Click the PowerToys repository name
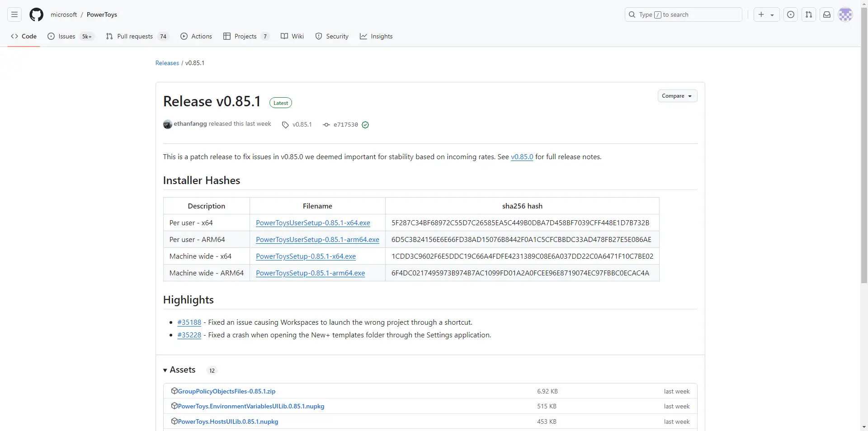This screenshot has height=431, width=868. click(102, 14)
